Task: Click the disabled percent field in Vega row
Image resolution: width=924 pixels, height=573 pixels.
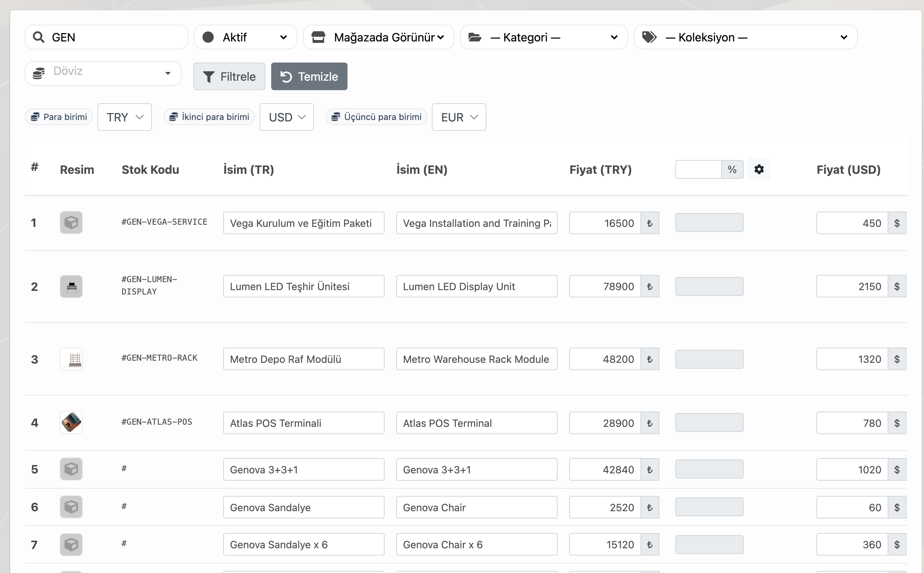Action: pyautogui.click(x=709, y=223)
